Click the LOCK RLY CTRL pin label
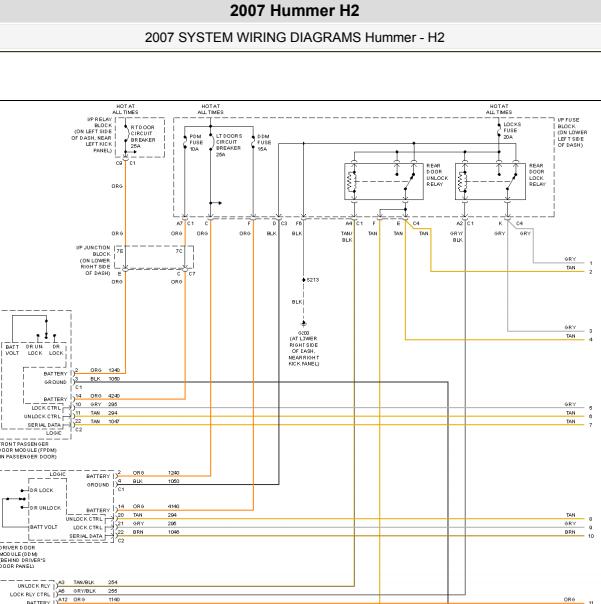The width and height of the screenshot is (601, 604). pos(30,594)
